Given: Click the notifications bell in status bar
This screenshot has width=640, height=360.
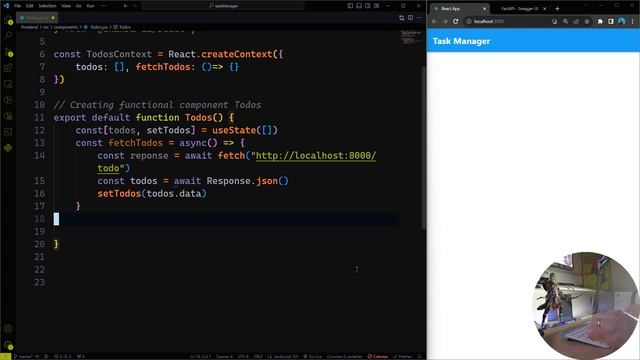Looking at the screenshot, I should [x=420, y=356].
